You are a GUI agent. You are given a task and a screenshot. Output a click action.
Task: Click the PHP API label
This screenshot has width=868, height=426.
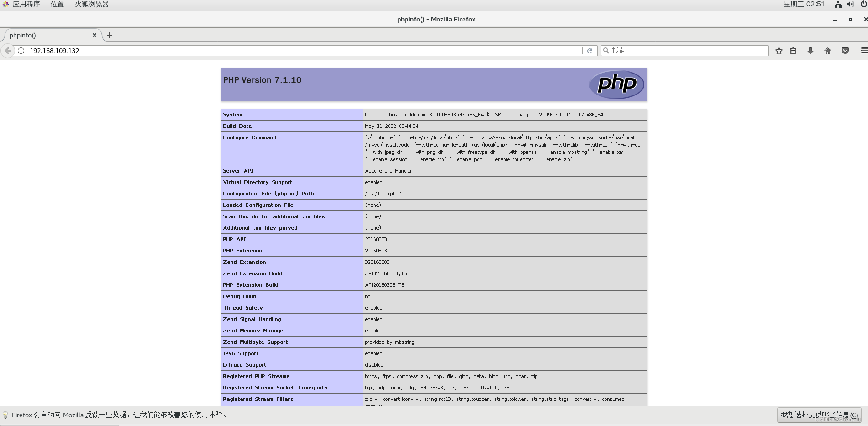234,239
